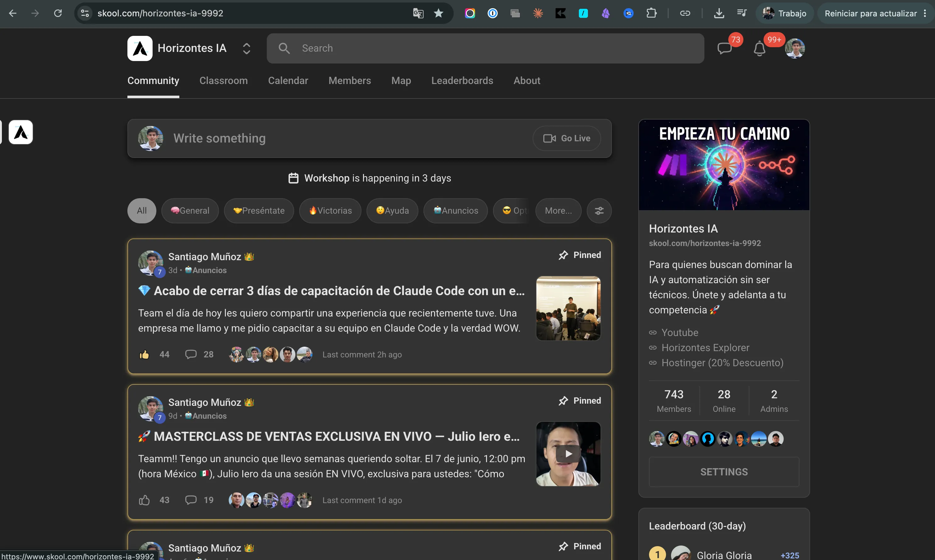Click the cyan slash extension icon
The image size is (935, 560).
[583, 14]
